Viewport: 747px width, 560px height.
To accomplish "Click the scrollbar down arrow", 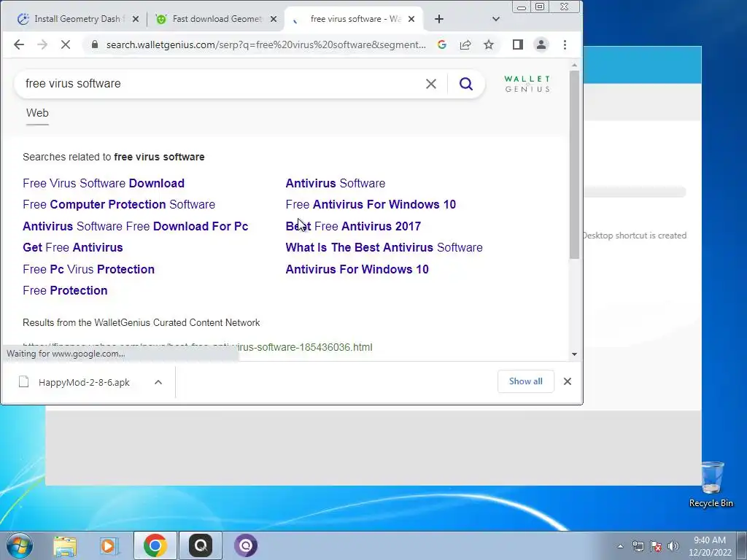I will (x=574, y=354).
